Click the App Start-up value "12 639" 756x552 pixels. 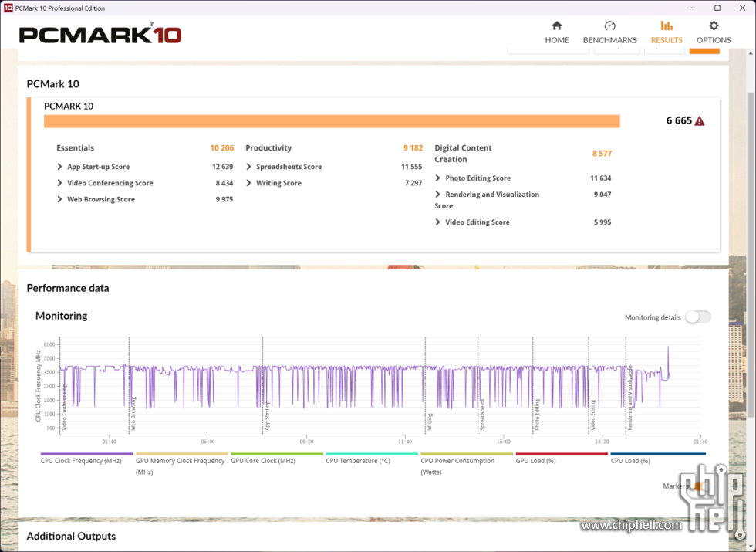pyautogui.click(x=223, y=167)
